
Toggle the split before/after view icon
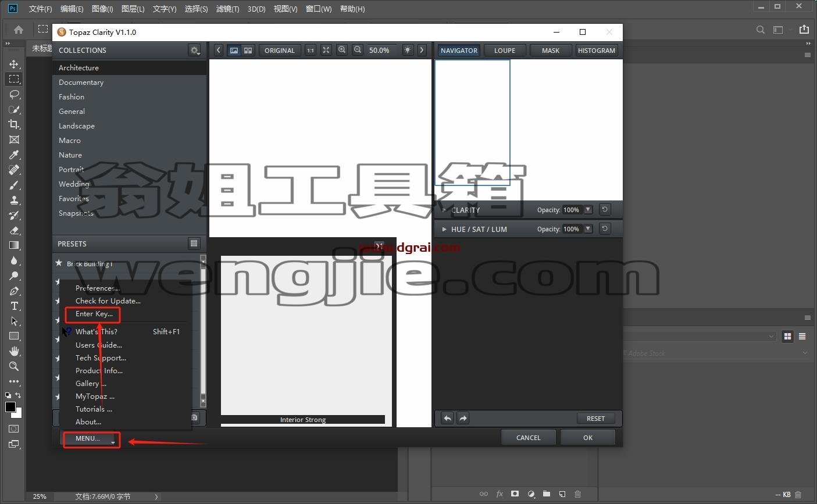click(248, 50)
